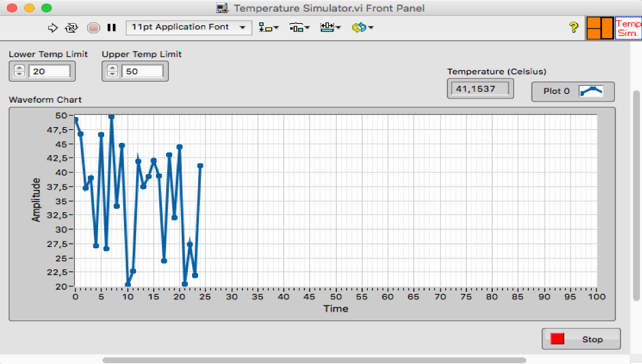Open the Reorder objects menu
The image size is (642, 364).
[362, 27]
